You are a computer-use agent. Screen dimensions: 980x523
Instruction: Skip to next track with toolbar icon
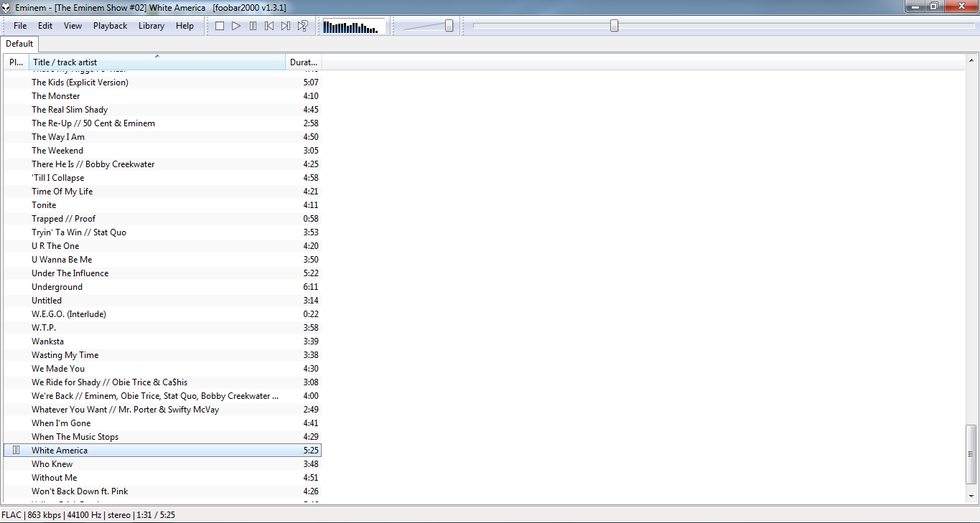[x=286, y=26]
